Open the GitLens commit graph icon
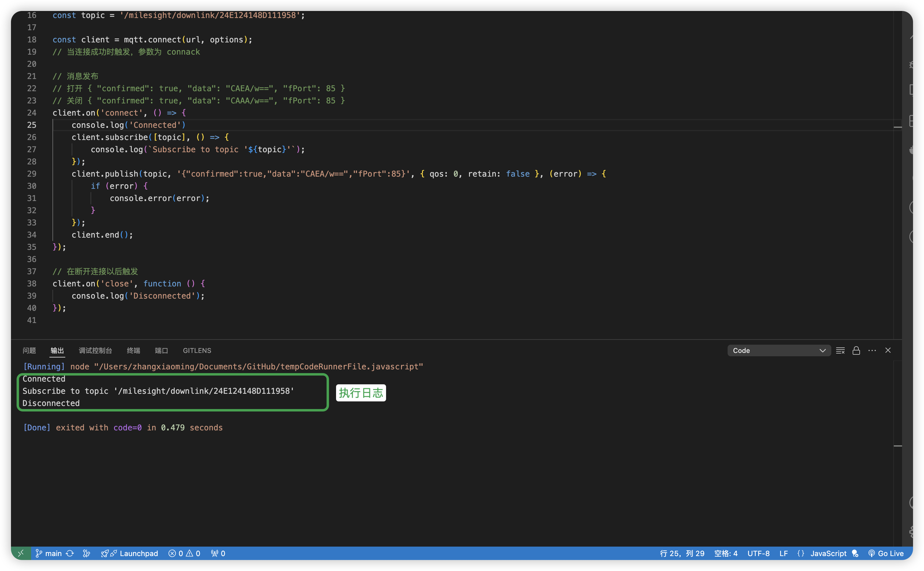 pyautogui.click(x=86, y=553)
